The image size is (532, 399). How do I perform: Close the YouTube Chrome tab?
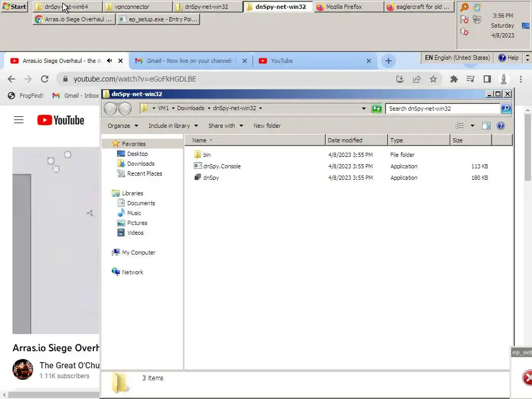point(369,61)
